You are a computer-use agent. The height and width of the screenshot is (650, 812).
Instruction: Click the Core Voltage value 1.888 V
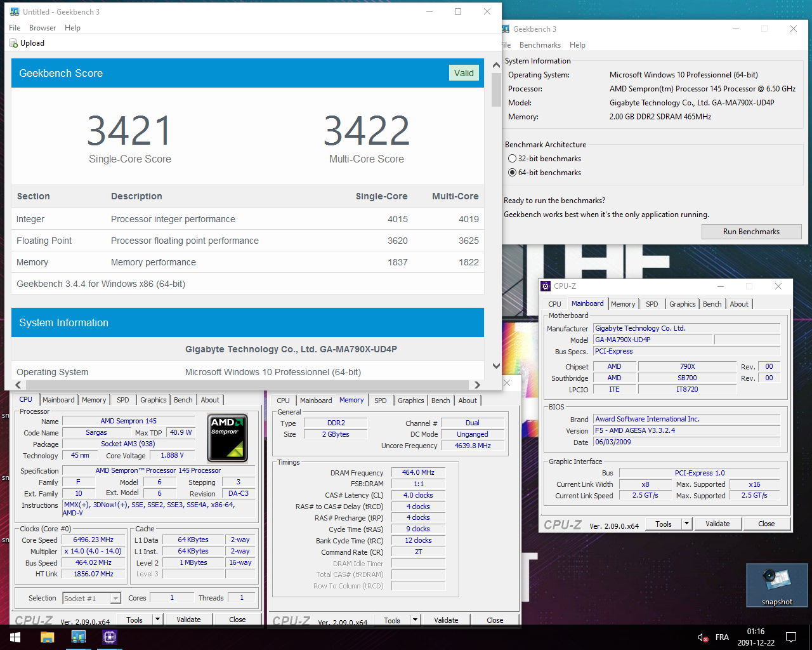(172, 455)
